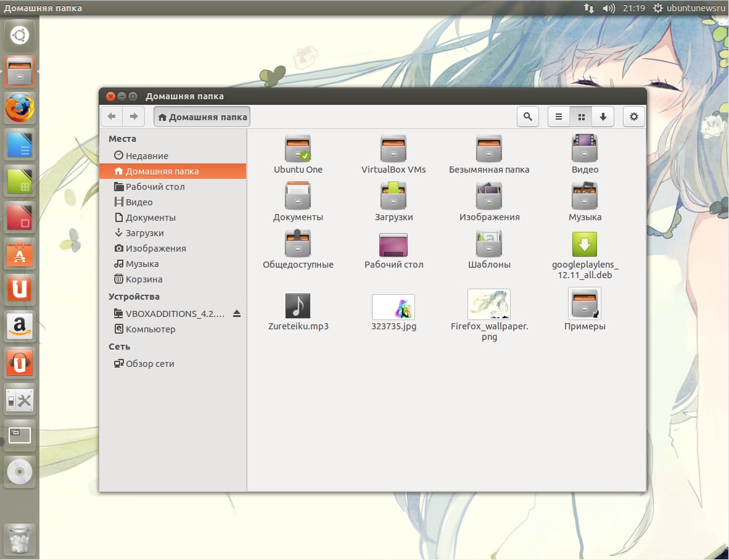Screen dimensions: 729x560
Task: Switch to icon grid view
Action: tap(581, 117)
